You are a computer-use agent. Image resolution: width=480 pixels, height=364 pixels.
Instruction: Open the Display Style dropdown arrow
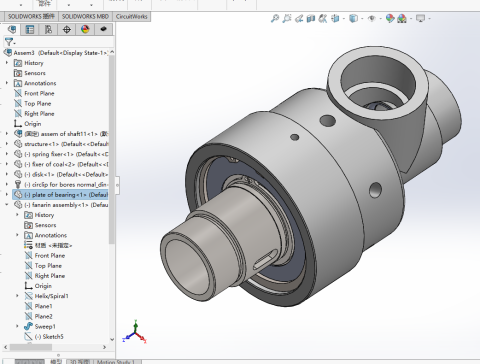362,19
